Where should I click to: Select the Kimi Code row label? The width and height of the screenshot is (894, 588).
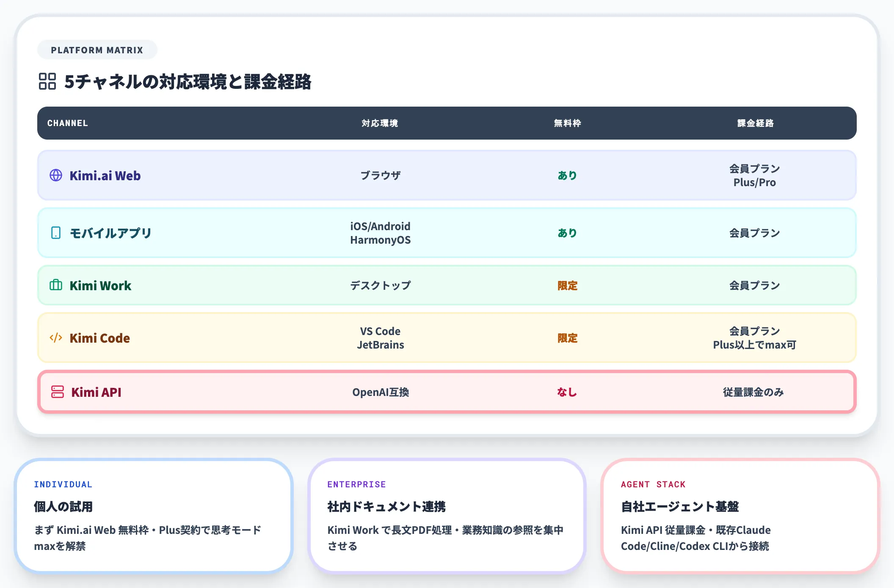pyautogui.click(x=99, y=338)
